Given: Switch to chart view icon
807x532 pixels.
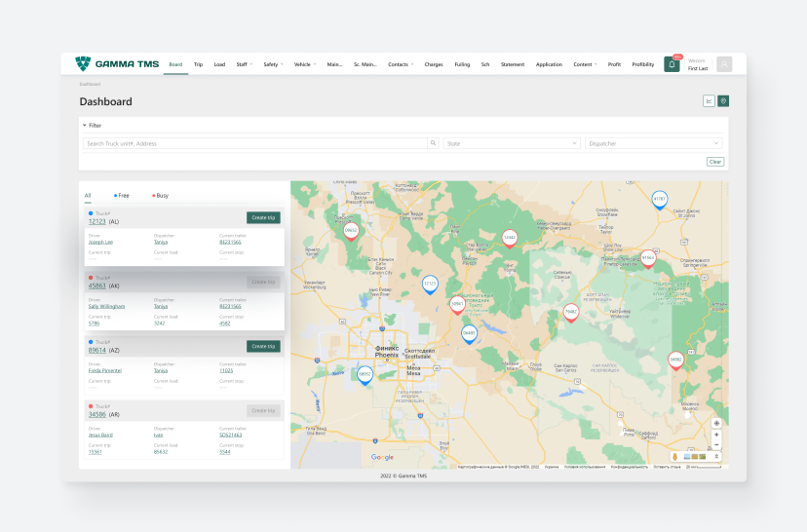Looking at the screenshot, I should click(x=709, y=101).
